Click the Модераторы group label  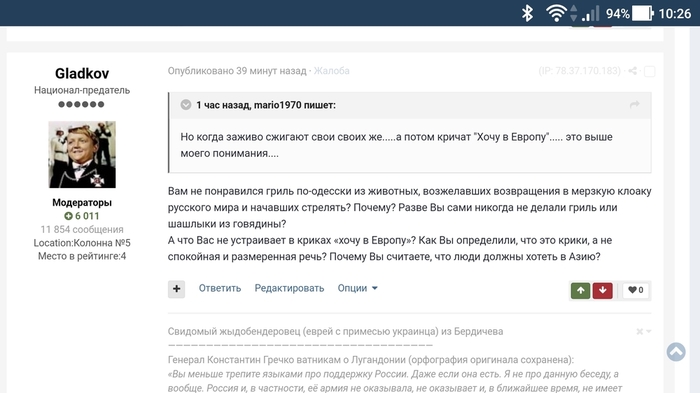point(82,202)
